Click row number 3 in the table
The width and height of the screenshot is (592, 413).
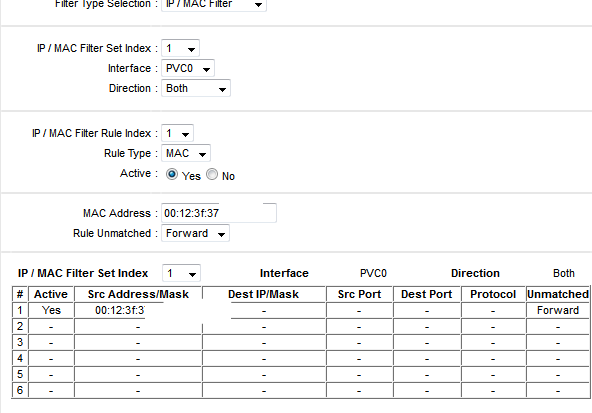click(20, 342)
